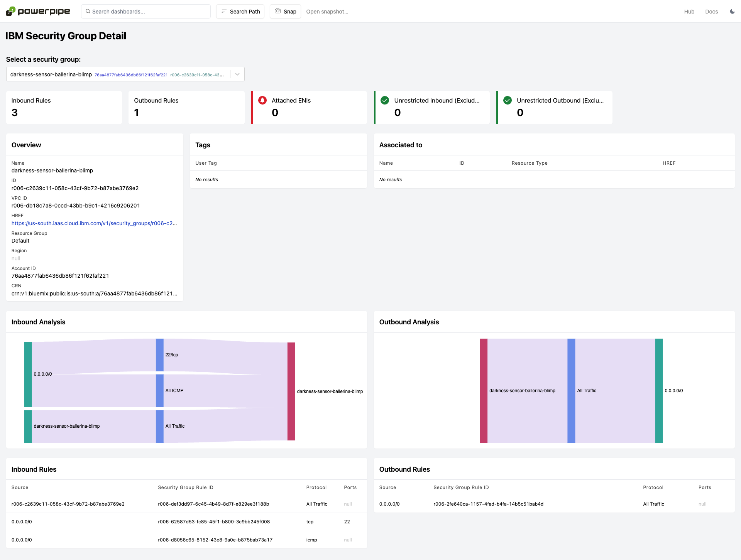The image size is (741, 560).
Task: Open the security group HREF link
Action: pos(94,223)
